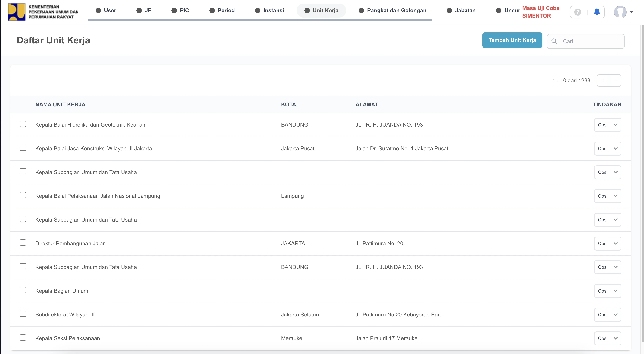
Task: Check the Direktur Pembangunan Jalan row
Action: [23, 243]
